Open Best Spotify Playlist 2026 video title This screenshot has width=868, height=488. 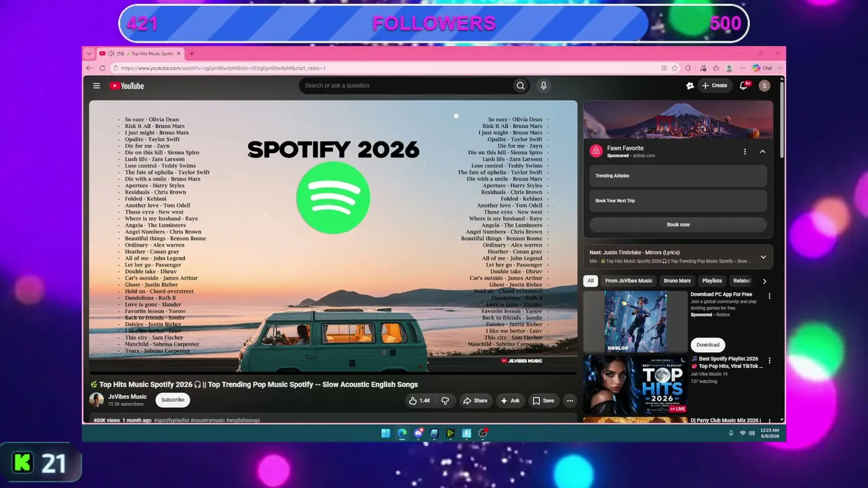[727, 362]
